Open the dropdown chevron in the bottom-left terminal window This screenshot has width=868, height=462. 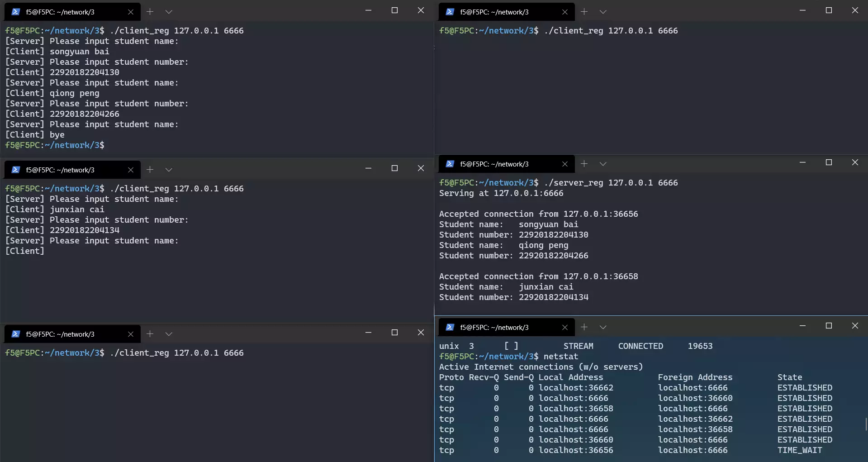tap(169, 334)
